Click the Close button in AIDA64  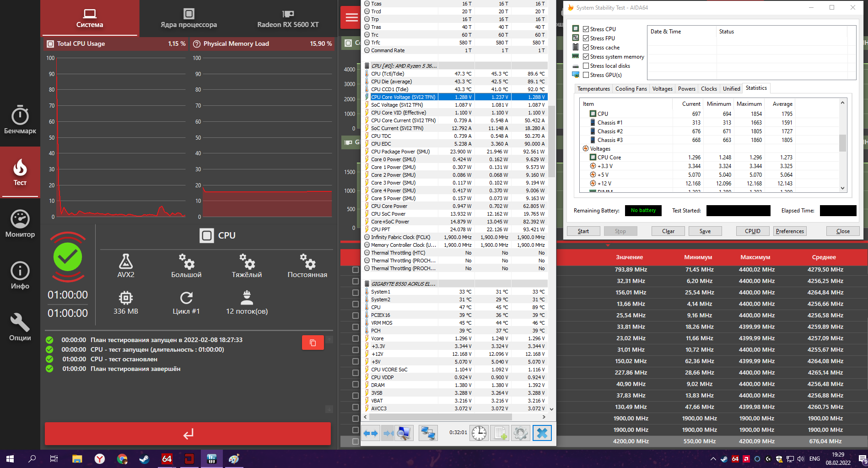(843, 231)
